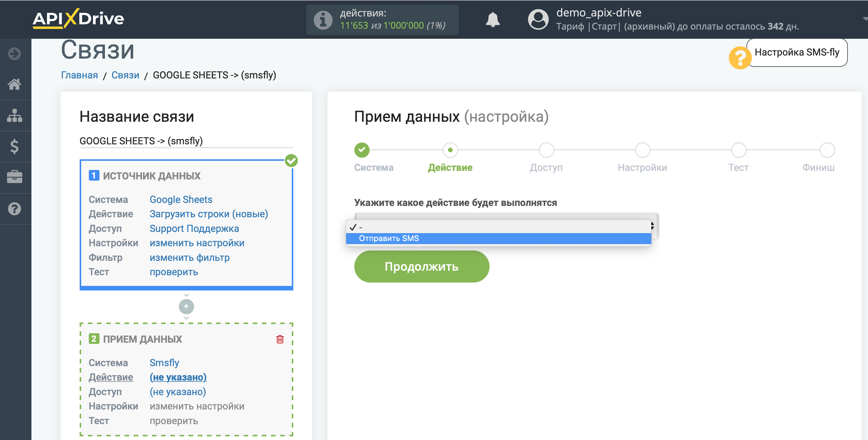Click ПРИЕМ ДАННЫХ block header
The height and width of the screenshot is (440, 868).
(143, 339)
